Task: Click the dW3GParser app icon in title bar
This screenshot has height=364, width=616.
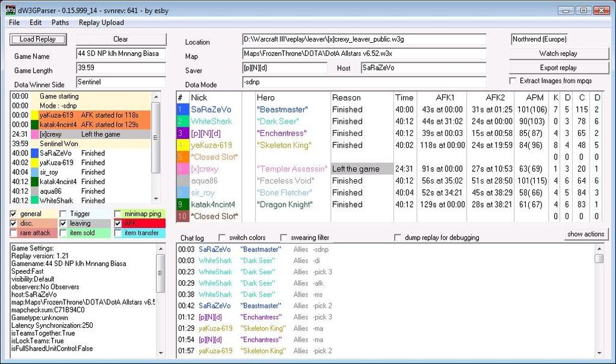Action: (x=11, y=10)
